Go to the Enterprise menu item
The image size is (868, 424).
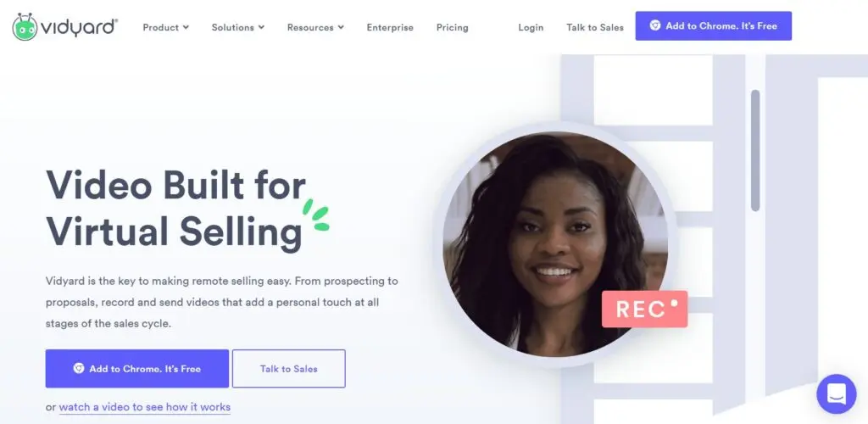[390, 27]
